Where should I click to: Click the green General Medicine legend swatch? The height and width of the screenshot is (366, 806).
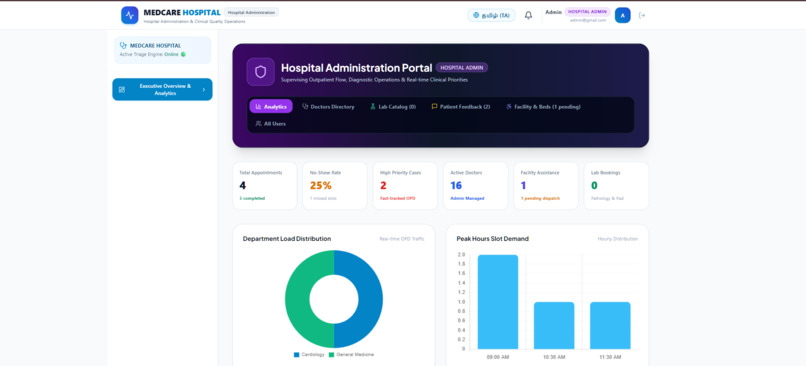pos(332,355)
